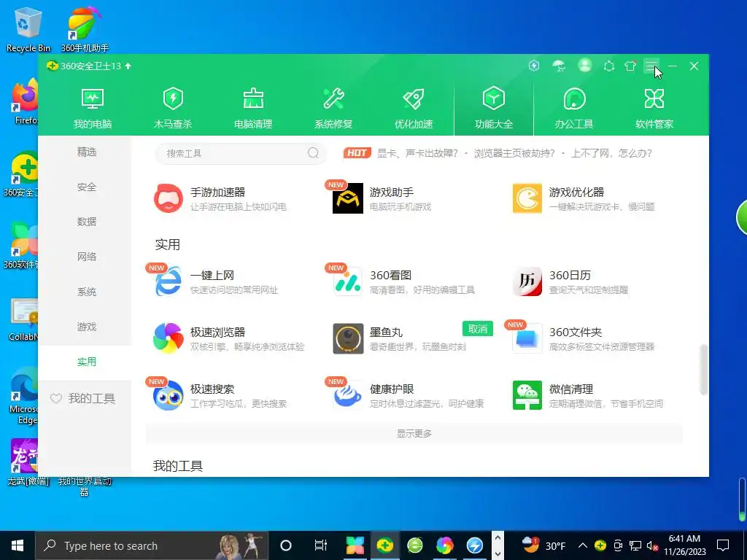Open the Windows Start menu

pyautogui.click(x=18, y=545)
